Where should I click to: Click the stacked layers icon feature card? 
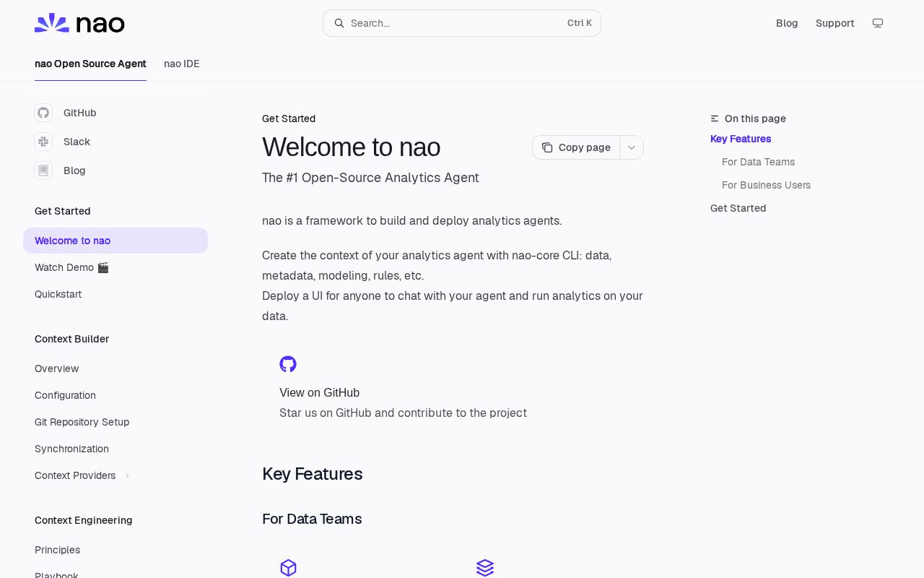[x=485, y=568]
